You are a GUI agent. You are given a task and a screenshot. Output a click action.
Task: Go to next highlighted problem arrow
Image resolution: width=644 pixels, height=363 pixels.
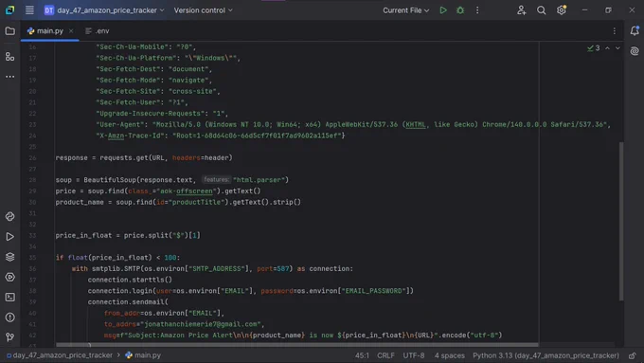(617, 48)
